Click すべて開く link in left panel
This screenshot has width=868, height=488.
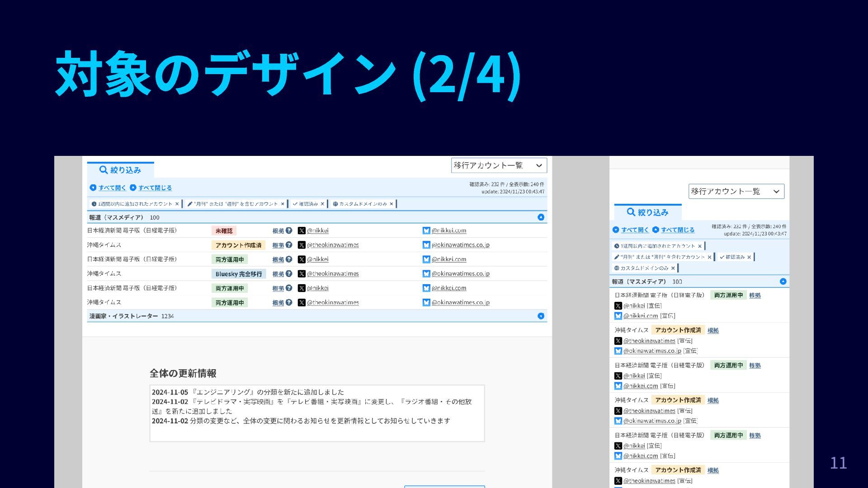tap(112, 188)
